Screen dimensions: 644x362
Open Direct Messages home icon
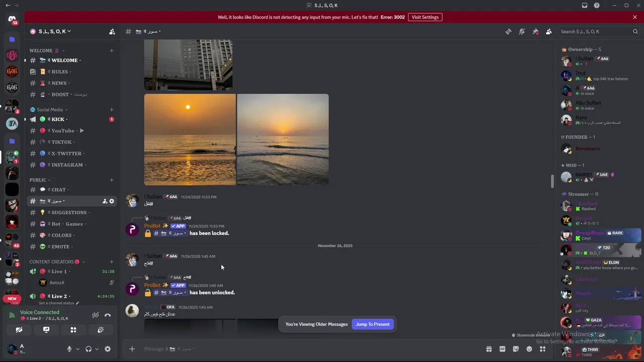click(12, 20)
